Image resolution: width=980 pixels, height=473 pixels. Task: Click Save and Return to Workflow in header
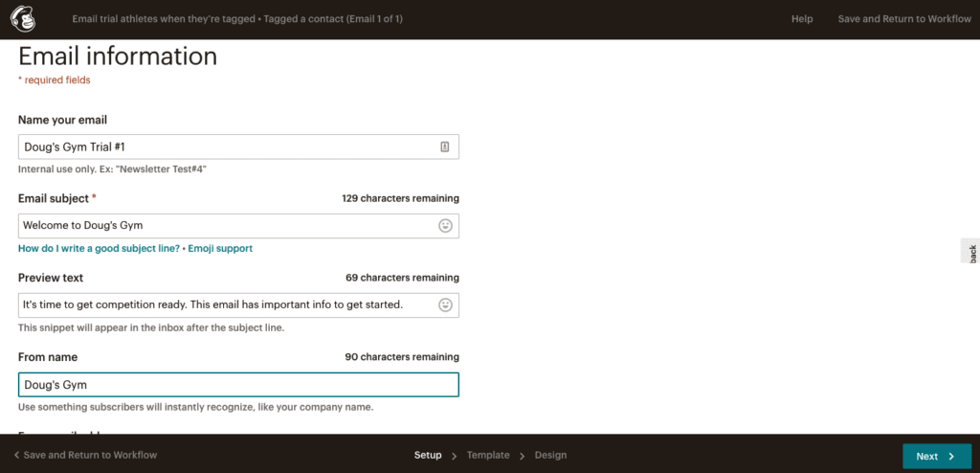tap(904, 19)
